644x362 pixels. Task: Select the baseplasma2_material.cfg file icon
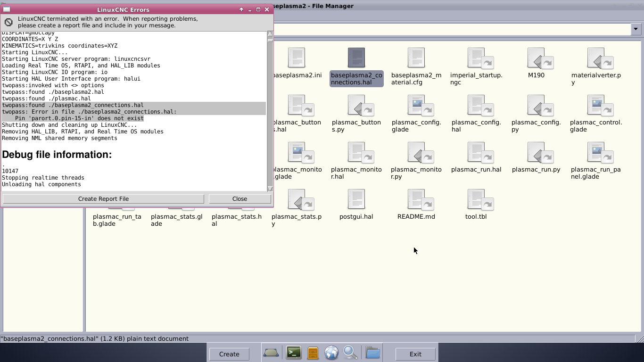(x=416, y=58)
